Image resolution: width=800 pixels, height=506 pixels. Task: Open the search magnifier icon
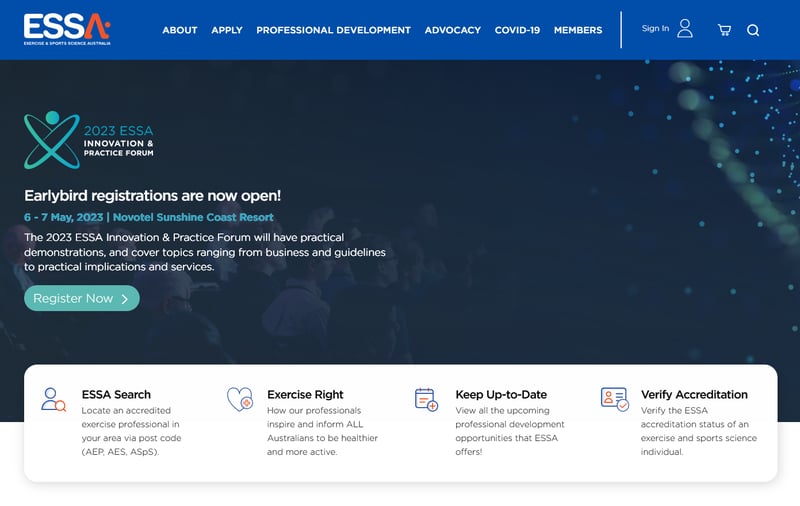(753, 30)
